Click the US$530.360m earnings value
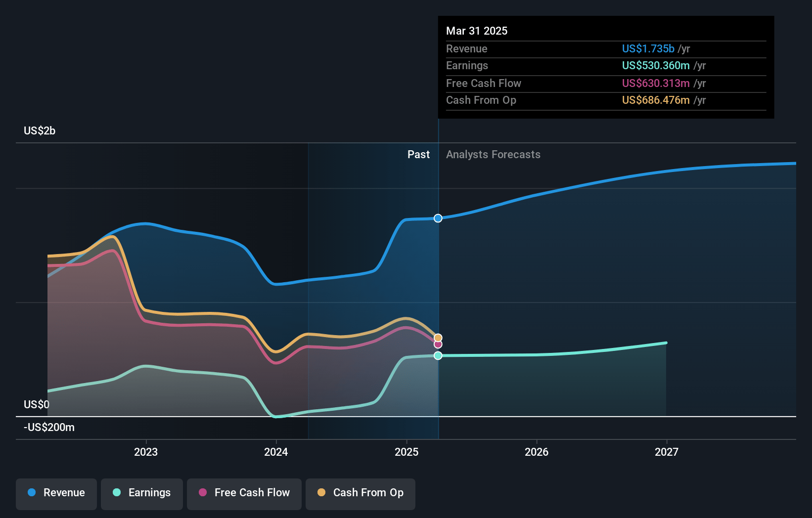Image resolution: width=812 pixels, height=518 pixels. click(656, 65)
